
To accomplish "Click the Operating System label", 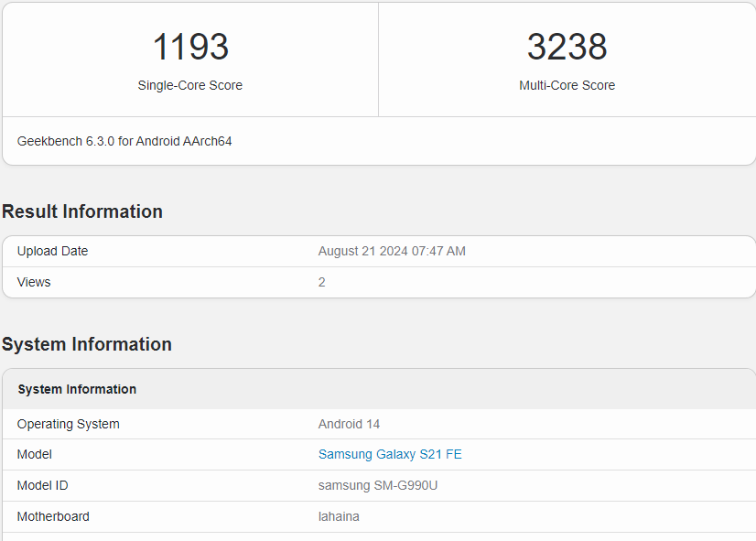I will click(x=69, y=425).
